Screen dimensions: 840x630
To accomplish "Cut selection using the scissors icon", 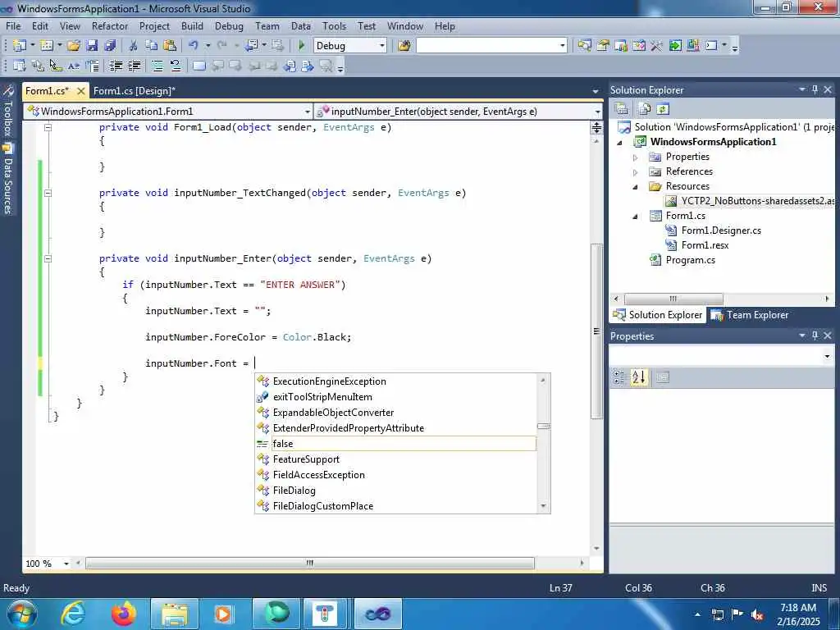I will [x=134, y=46].
